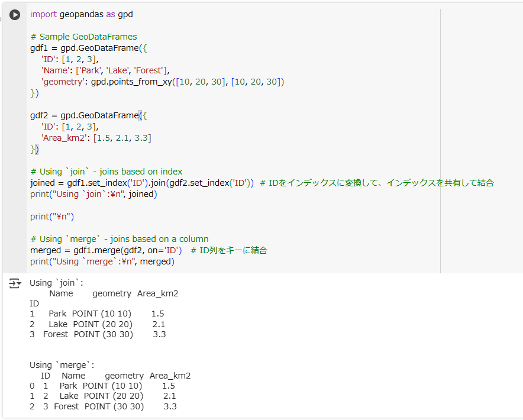Click the 'merged = gdf1.merge(gdf2, on='ID')' line
Image resolution: width=523 pixels, height=420 pixels.
point(106,250)
